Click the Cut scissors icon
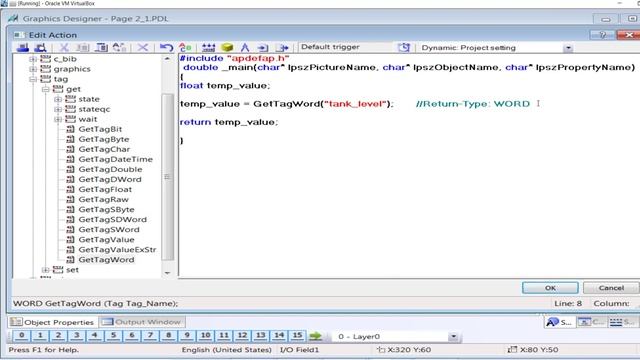The height and width of the screenshot is (360, 640). 64,48
